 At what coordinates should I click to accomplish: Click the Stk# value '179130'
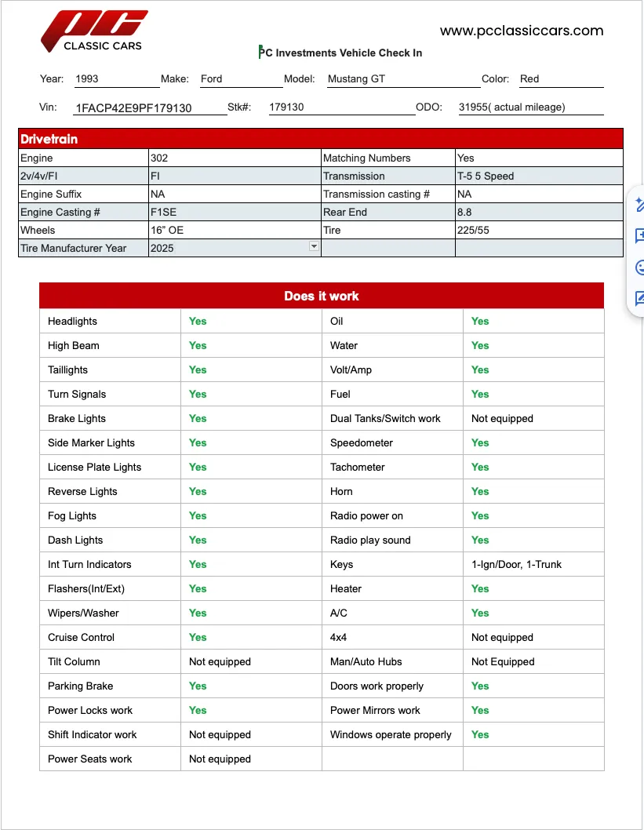(286, 107)
